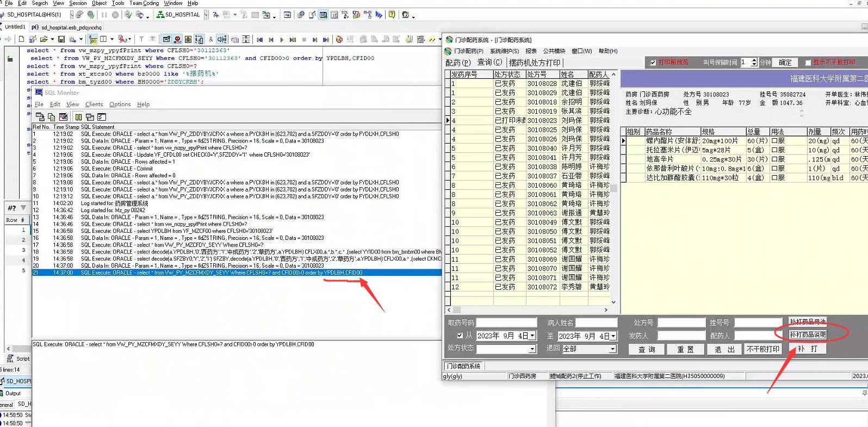Click the 查询 search button
This screenshot has height=427, width=868.
(647, 349)
